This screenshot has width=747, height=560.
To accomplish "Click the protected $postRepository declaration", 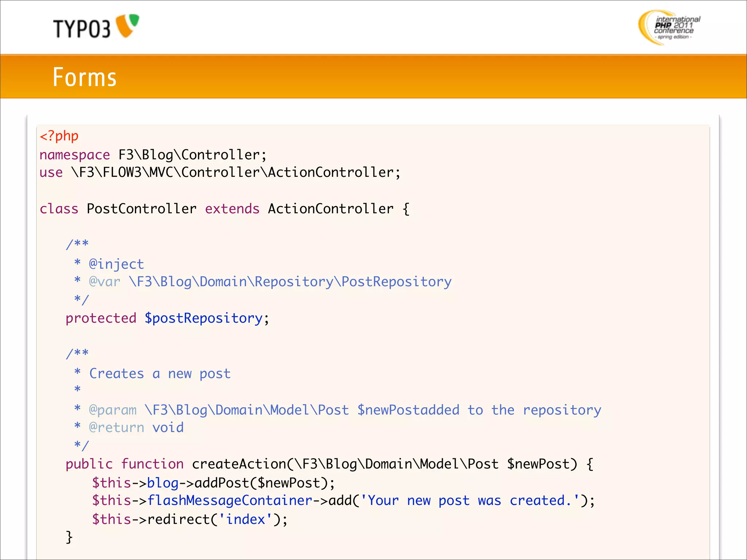I will pyautogui.click(x=167, y=318).
